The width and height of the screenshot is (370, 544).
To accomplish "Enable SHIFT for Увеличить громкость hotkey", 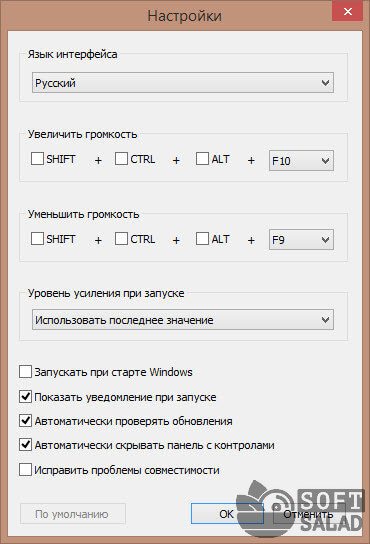I will [37, 159].
